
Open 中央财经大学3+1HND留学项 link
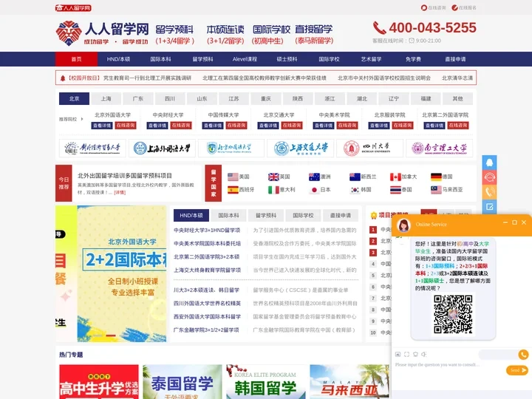pos(207,230)
